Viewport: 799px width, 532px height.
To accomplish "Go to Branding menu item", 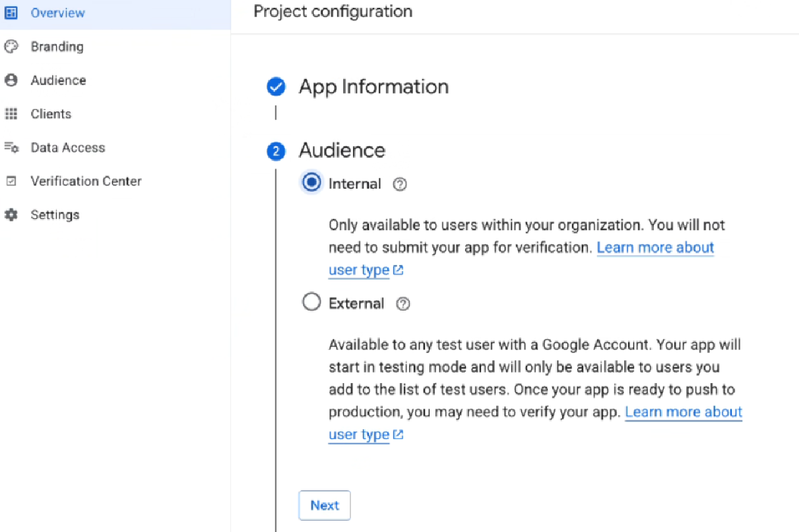I will [57, 47].
